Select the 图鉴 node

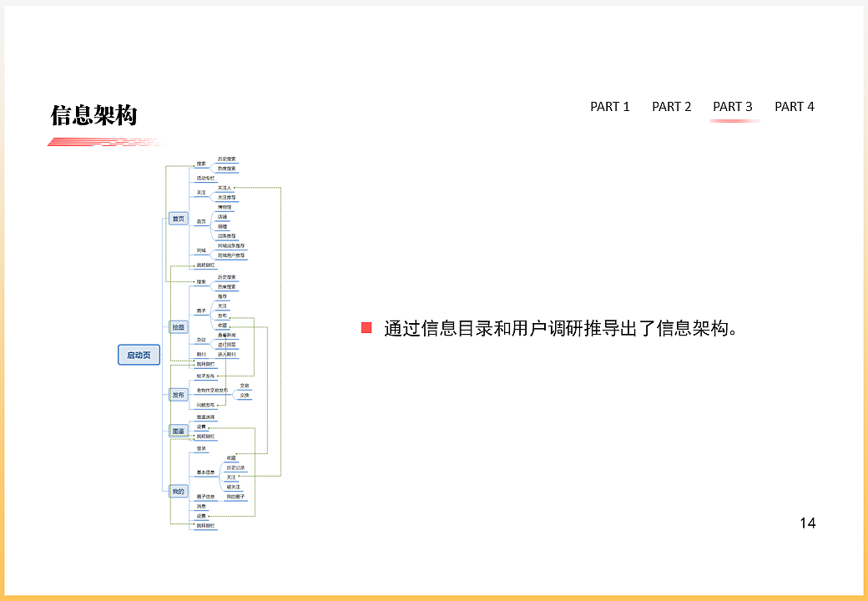[x=178, y=430]
